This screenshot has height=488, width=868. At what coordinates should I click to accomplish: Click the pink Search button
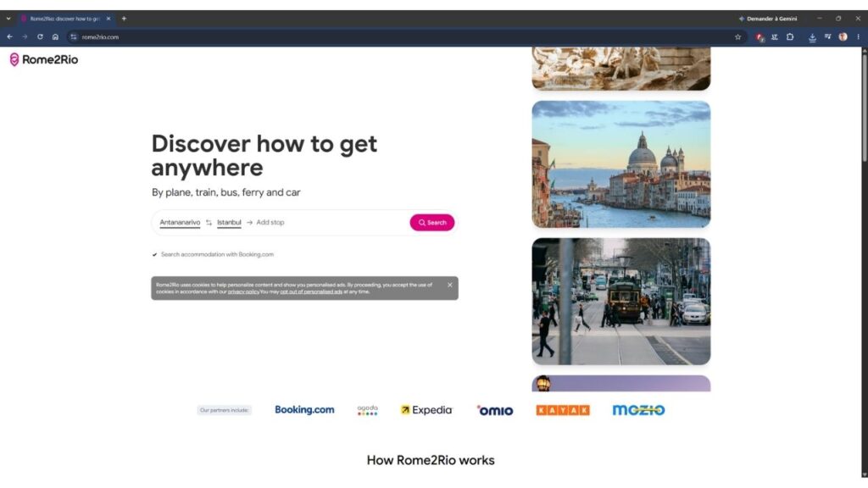[431, 223]
